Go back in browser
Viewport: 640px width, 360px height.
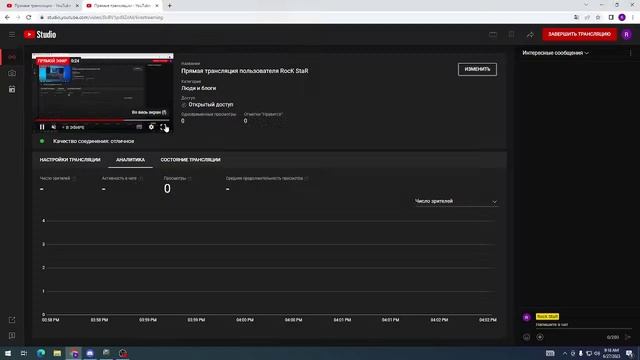tap(7, 18)
